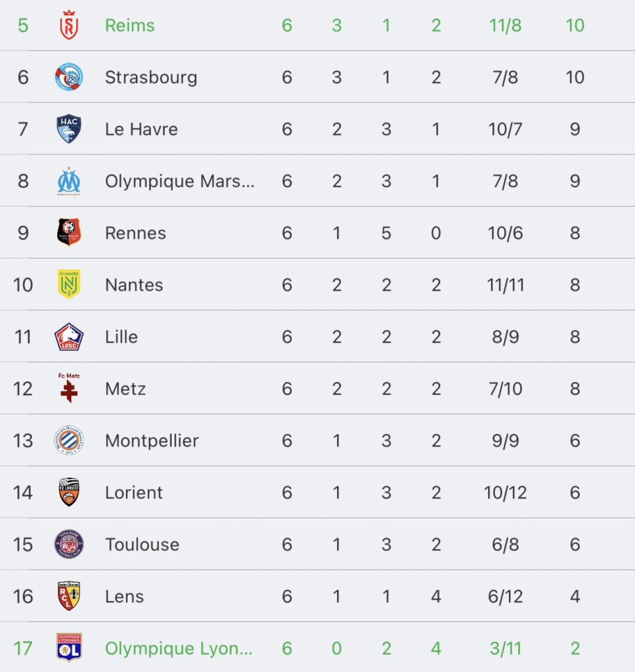635x672 pixels.
Task: Select the Lille LOSC crest
Action: click(x=69, y=337)
